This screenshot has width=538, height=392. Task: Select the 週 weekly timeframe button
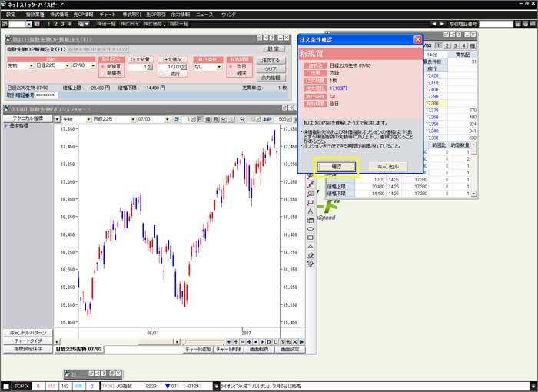point(208,119)
